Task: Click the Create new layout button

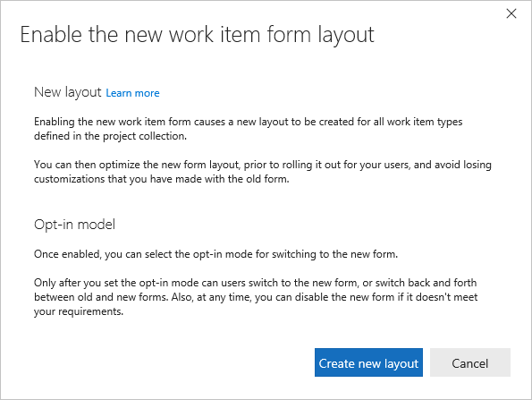Action: [x=368, y=362]
